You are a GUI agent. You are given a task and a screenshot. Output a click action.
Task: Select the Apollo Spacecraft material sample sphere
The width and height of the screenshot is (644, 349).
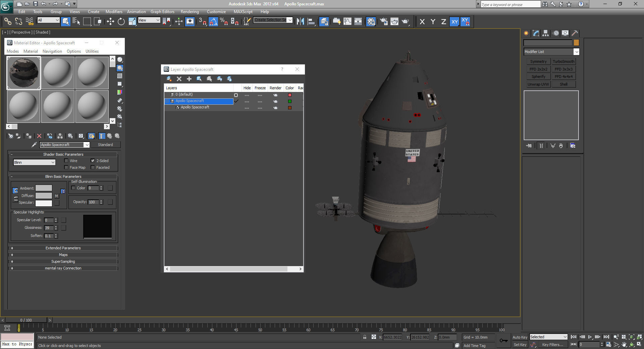pyautogui.click(x=24, y=73)
